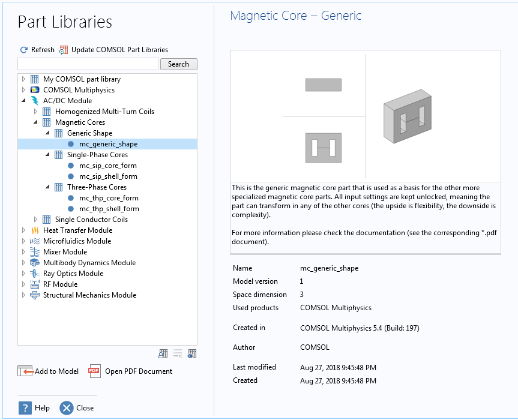Image resolution: width=518 pixels, height=420 pixels.
Task: Expand the Single Conductor Coils folder
Action: [x=35, y=220]
